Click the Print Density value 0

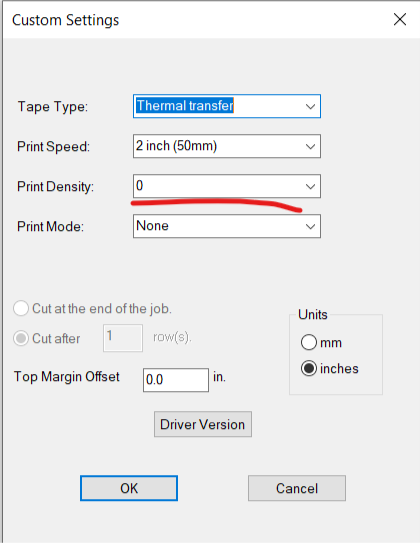[140, 186]
